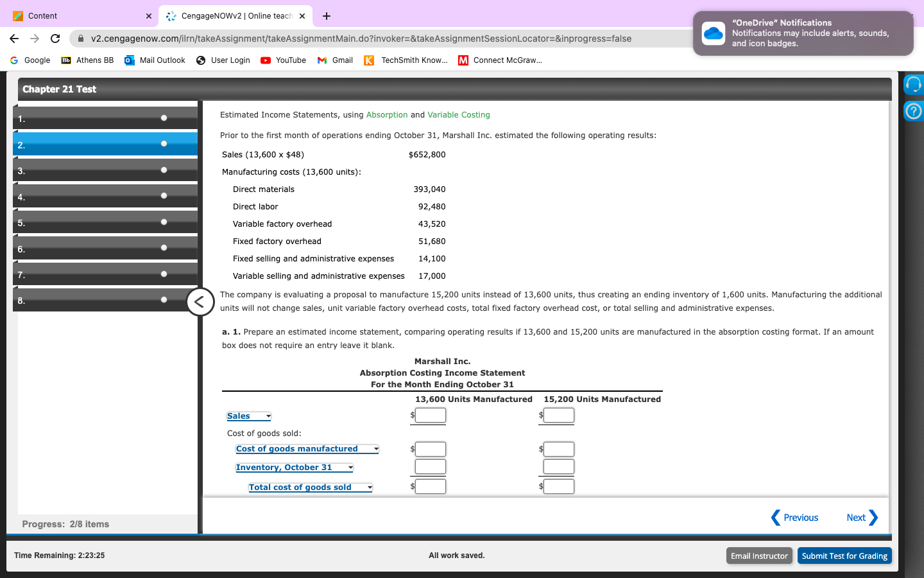Go forward in browser history
The image size is (924, 578).
point(35,39)
